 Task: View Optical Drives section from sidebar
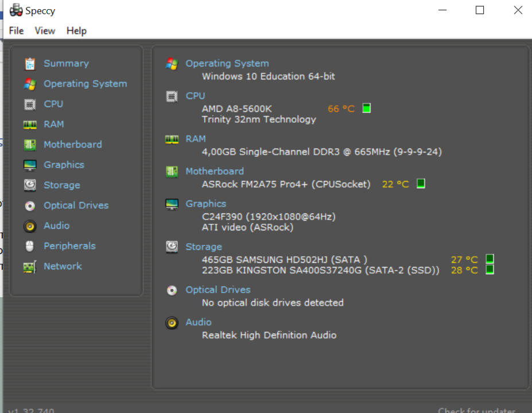(x=76, y=205)
